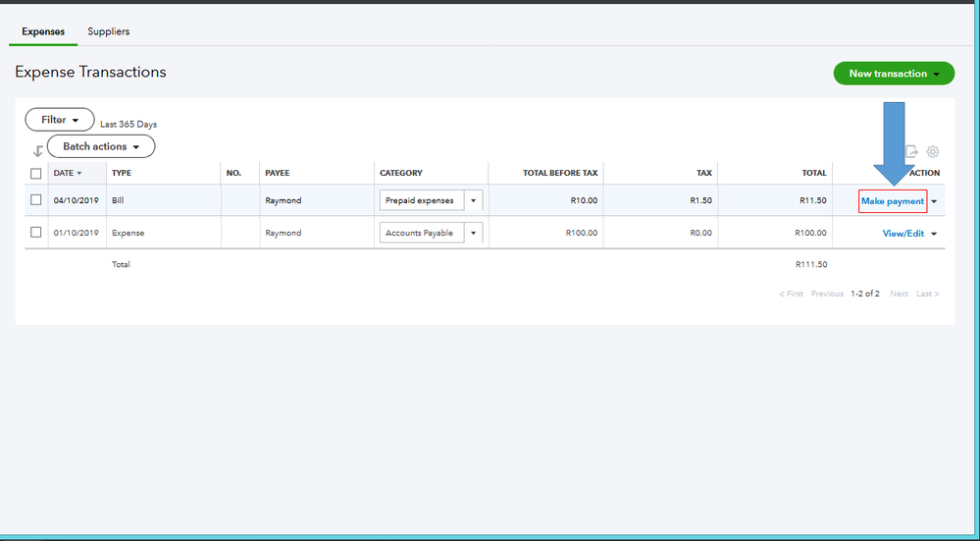Screen dimensions: 980x541
Task: Click the Prepaid expenses category field
Action: [422, 200]
